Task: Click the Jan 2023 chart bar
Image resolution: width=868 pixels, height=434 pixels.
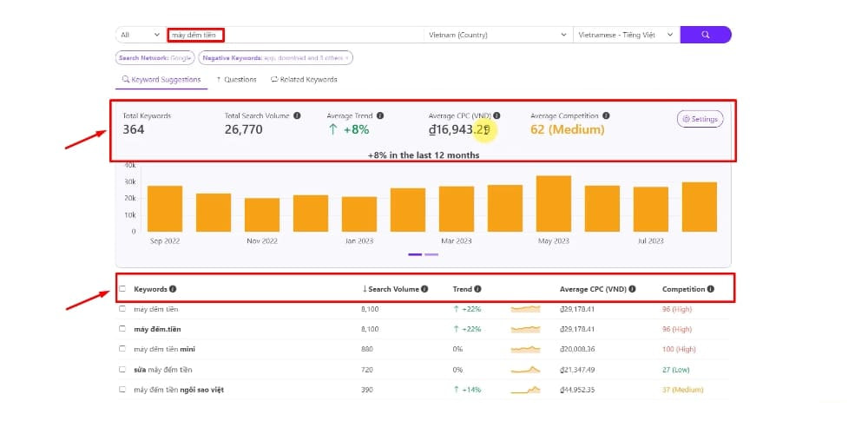Action: [x=359, y=214]
